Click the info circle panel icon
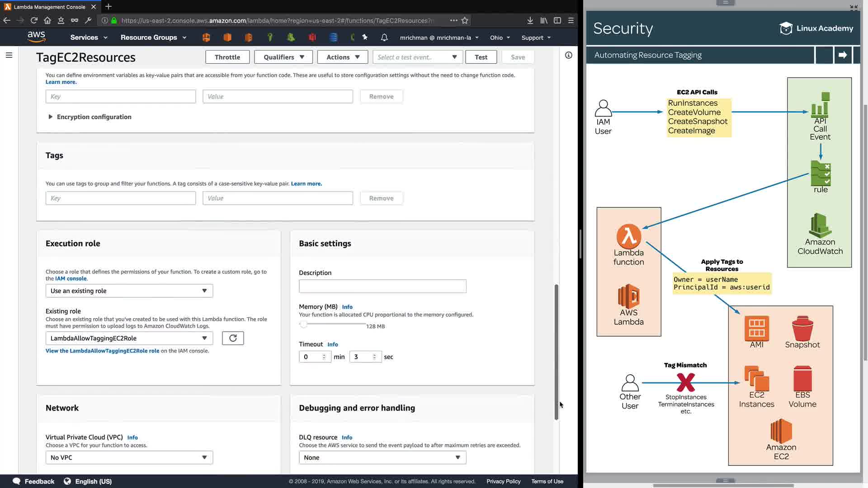Screen dimensions: 868x488 (569, 55)
